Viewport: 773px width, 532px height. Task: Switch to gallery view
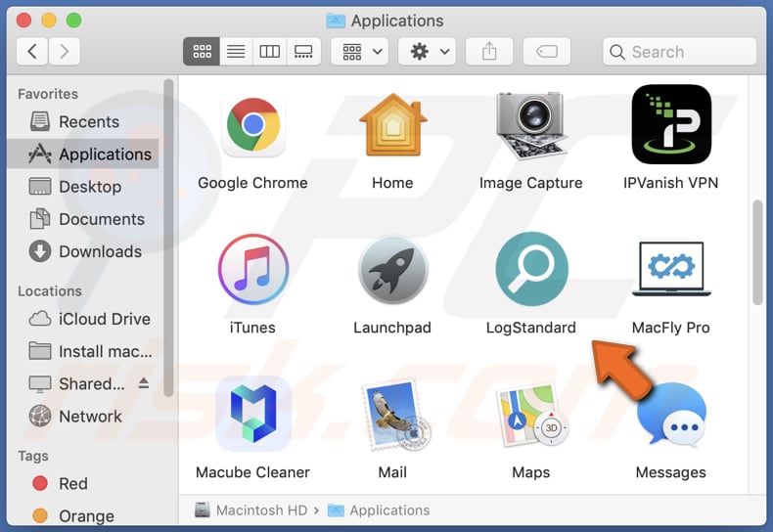click(303, 51)
